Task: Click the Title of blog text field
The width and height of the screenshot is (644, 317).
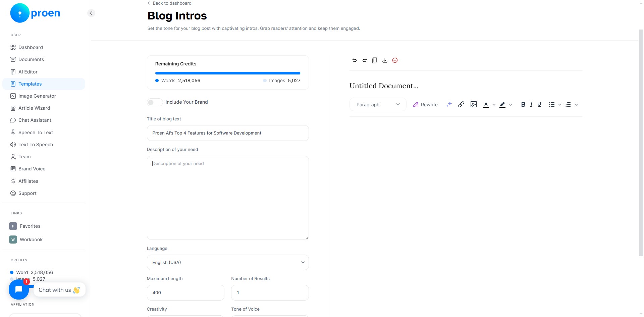Action: pos(228,133)
